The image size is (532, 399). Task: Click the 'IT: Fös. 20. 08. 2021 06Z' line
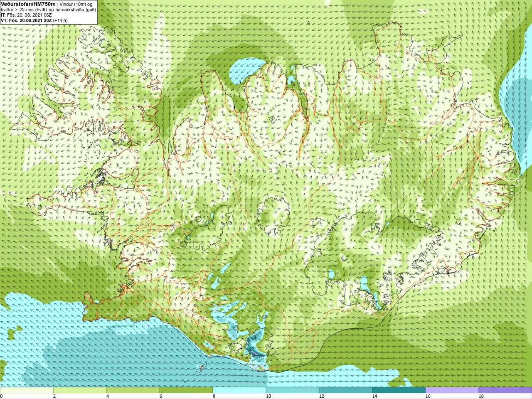pyautogui.click(x=26, y=15)
